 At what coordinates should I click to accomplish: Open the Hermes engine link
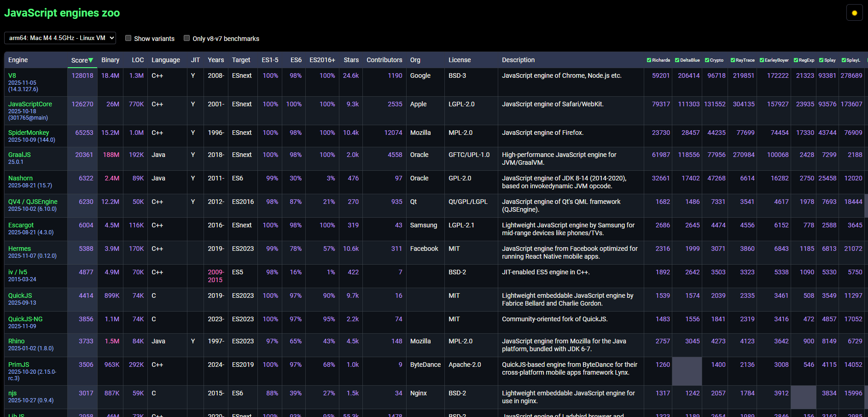coord(19,249)
